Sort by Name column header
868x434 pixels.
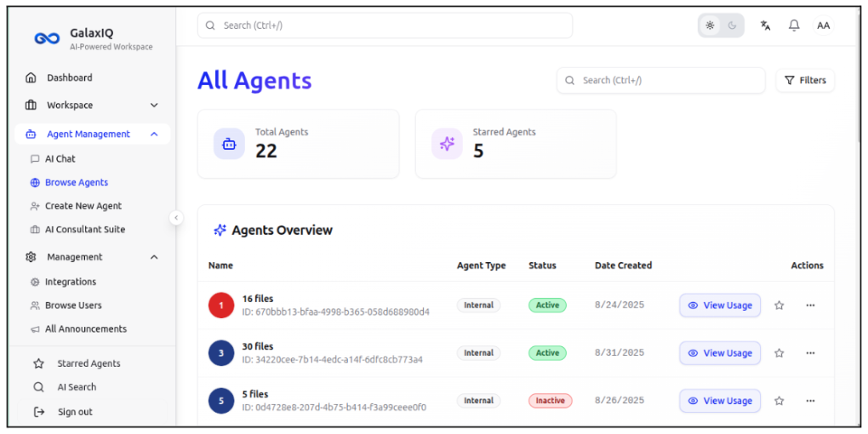220,266
